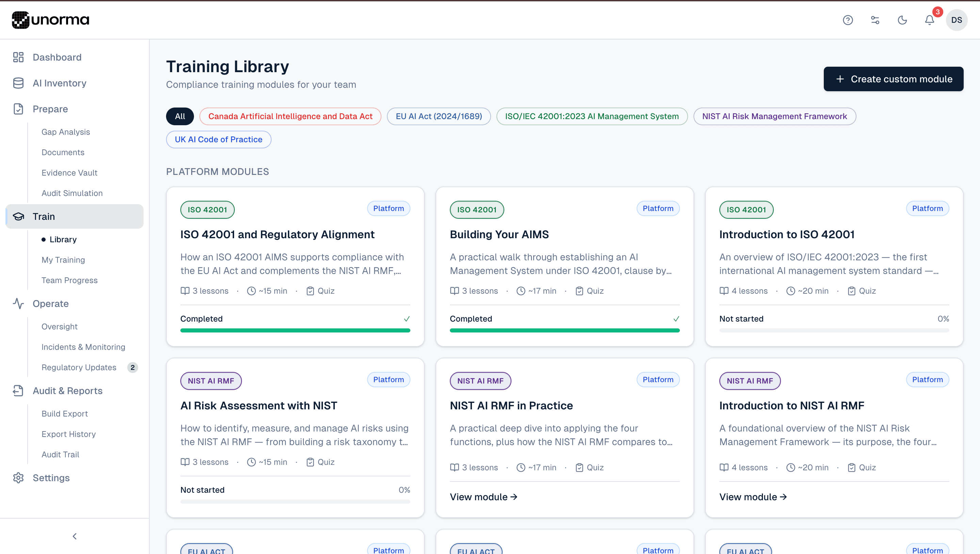Click the Operate activity pulse icon

18,304
